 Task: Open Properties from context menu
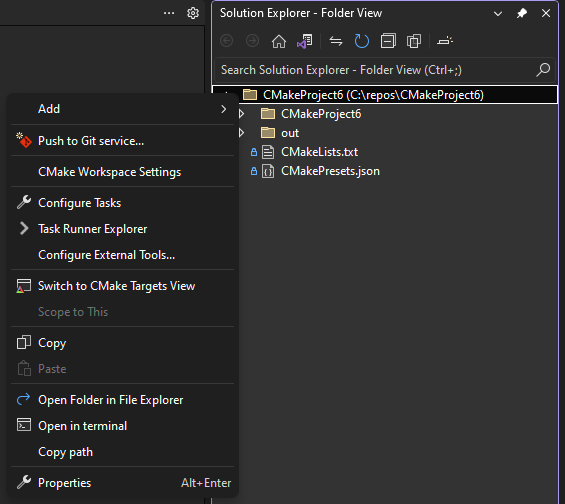point(123,483)
